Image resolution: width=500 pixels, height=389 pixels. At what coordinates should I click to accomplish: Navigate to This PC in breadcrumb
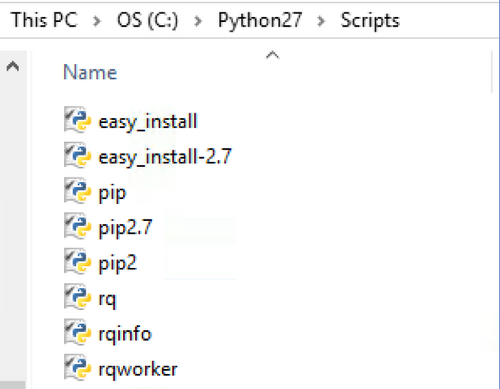[x=44, y=20]
